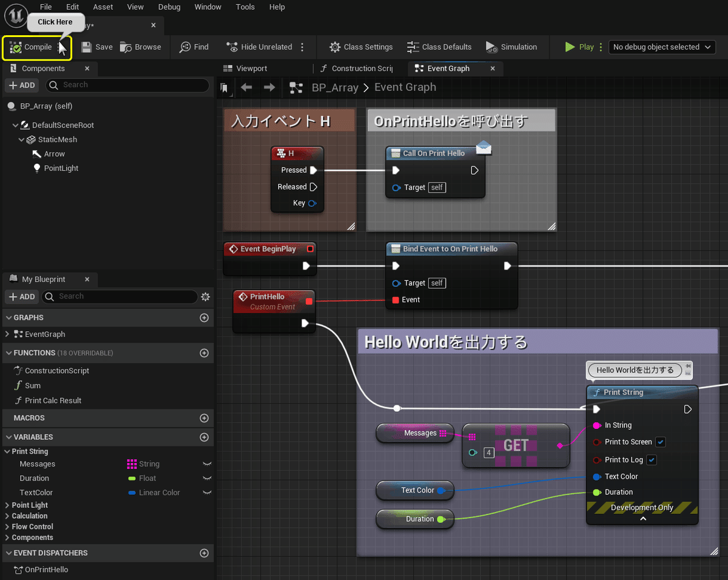Image resolution: width=728 pixels, height=580 pixels.
Task: Add a new component with ADD
Action: [x=22, y=85]
